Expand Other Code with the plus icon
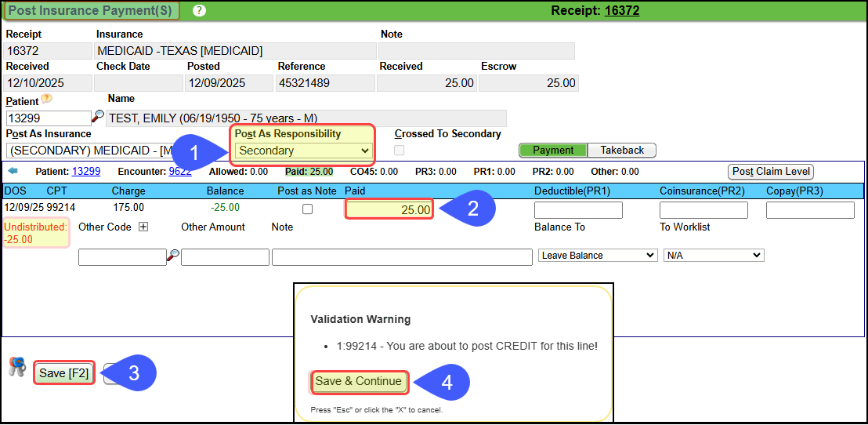 [143, 227]
